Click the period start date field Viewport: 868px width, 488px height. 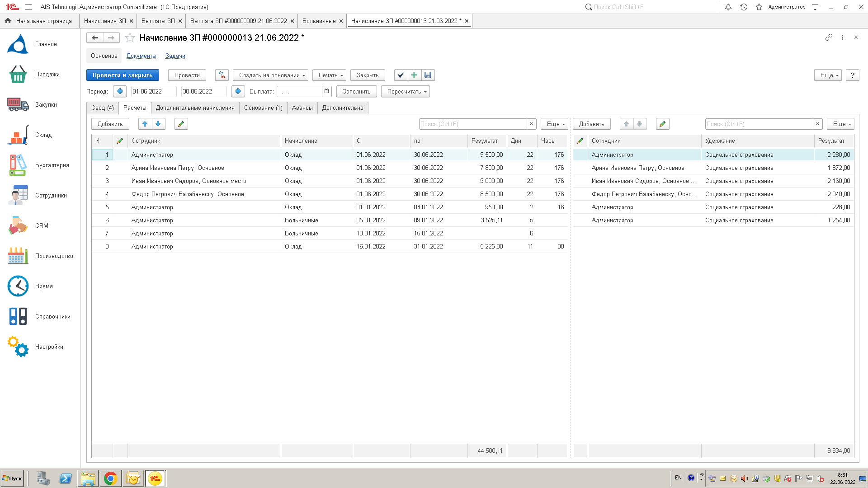pos(153,91)
